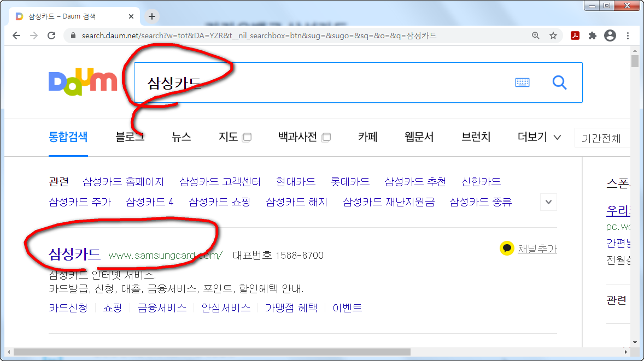Open the related search 삼성카드 종류

481,202
